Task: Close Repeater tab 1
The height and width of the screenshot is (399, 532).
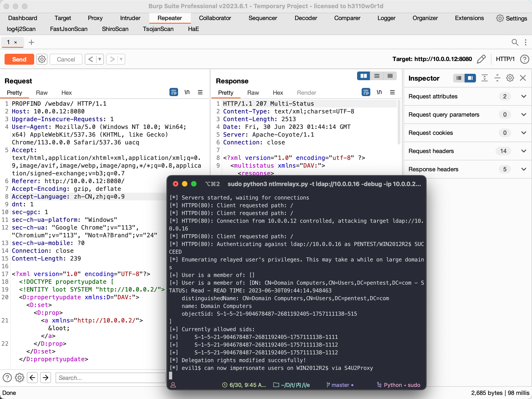Action: [x=16, y=43]
